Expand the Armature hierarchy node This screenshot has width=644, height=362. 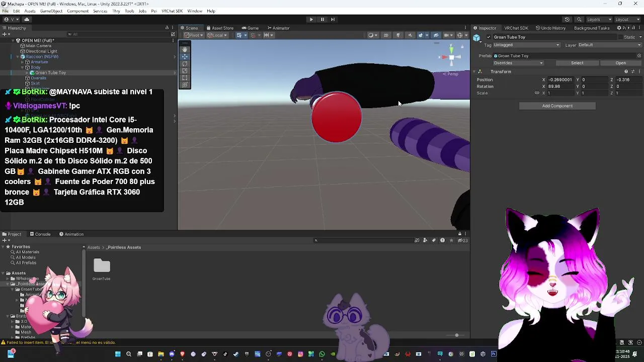[23, 62]
